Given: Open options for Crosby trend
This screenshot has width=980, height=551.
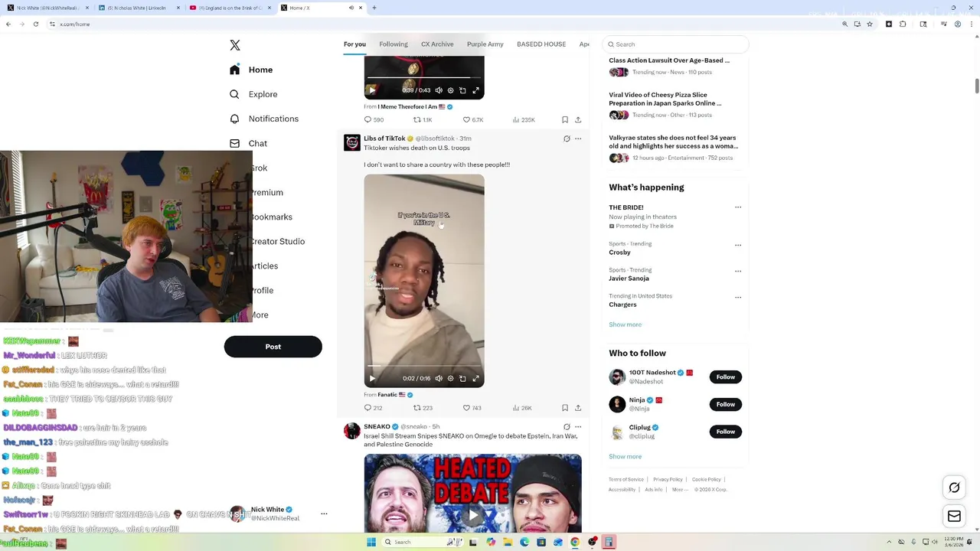Looking at the screenshot, I should pyautogui.click(x=738, y=246).
